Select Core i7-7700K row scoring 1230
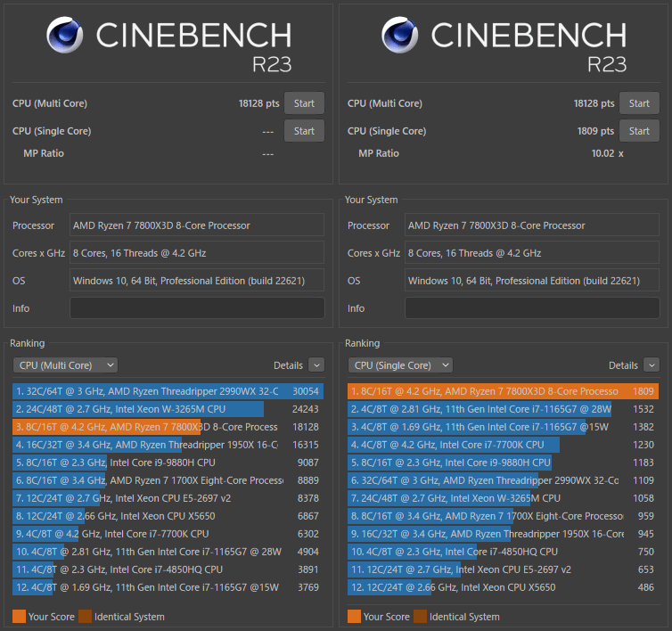Screen dimensions: 672x631 (504, 445)
